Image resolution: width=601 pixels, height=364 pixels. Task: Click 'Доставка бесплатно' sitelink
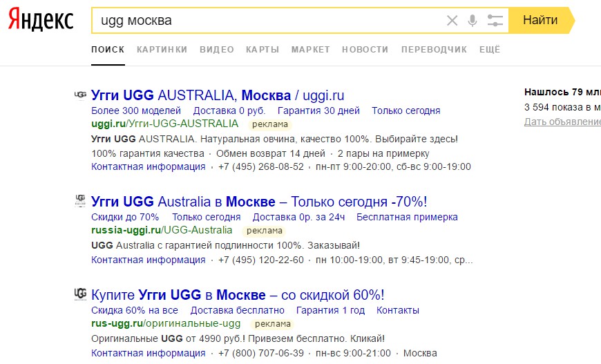[237, 310]
